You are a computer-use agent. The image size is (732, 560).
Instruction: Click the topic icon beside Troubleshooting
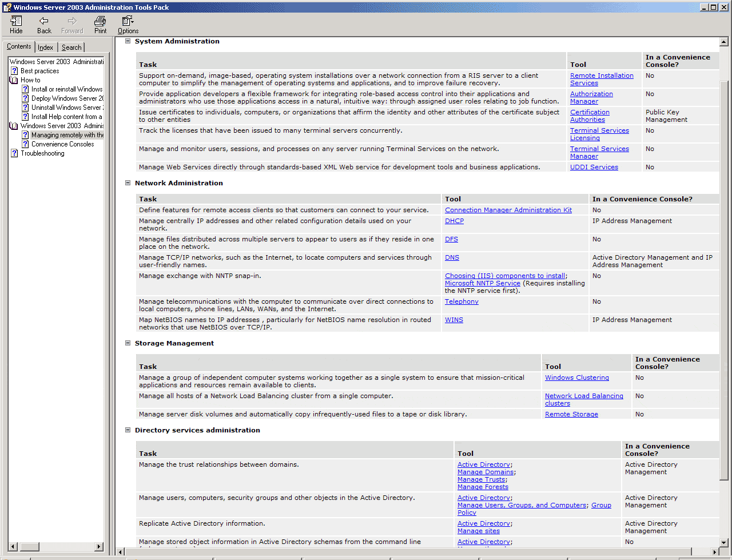point(14,153)
